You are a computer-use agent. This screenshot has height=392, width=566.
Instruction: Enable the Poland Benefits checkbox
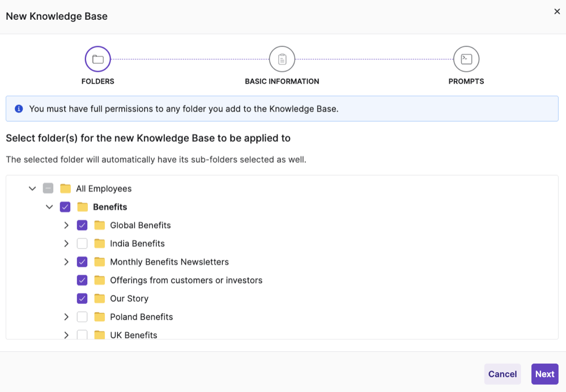[82, 317]
